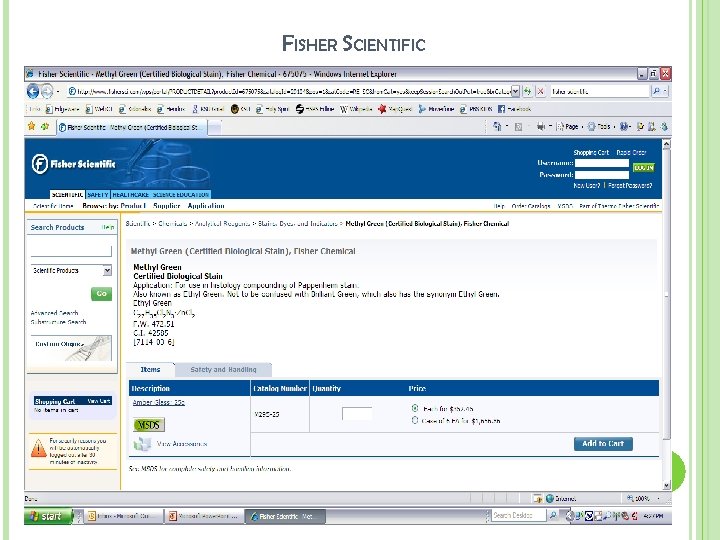
Task: Click the Fisher Scientific logo
Action: 73,164
